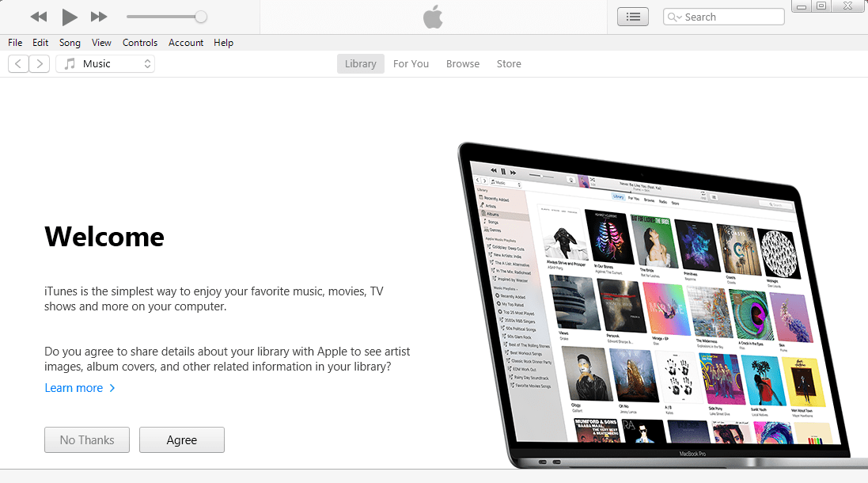Click the Rewind playback icon
868x483 pixels.
click(x=37, y=16)
